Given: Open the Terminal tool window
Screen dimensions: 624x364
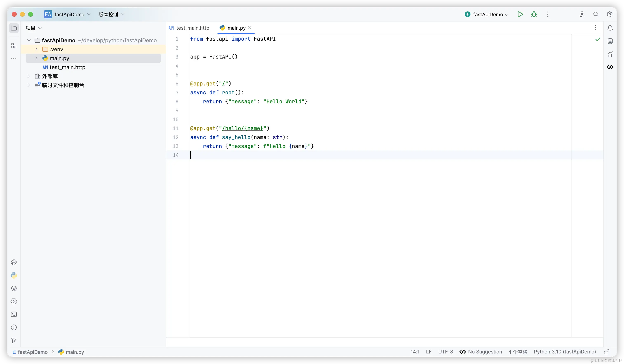Looking at the screenshot, I should [14, 314].
